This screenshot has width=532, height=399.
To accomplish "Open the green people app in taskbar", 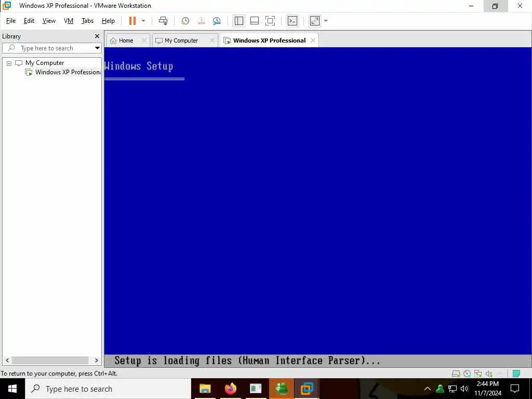I will pyautogui.click(x=282, y=389).
